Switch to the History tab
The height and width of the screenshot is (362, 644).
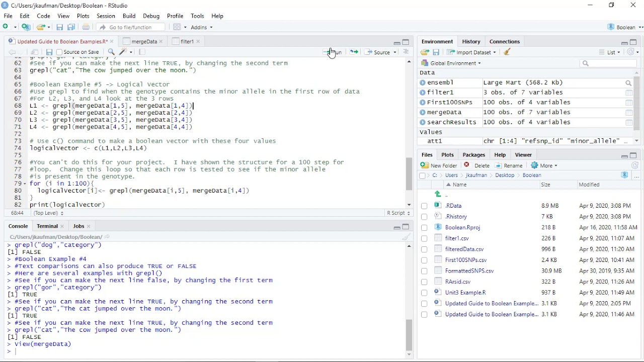click(471, 42)
